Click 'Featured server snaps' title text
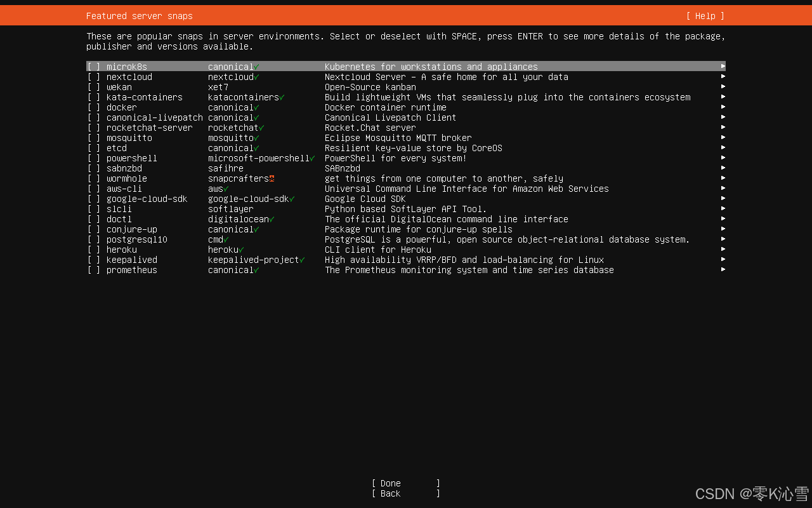Screen dimensions: 812x508 (140, 16)
